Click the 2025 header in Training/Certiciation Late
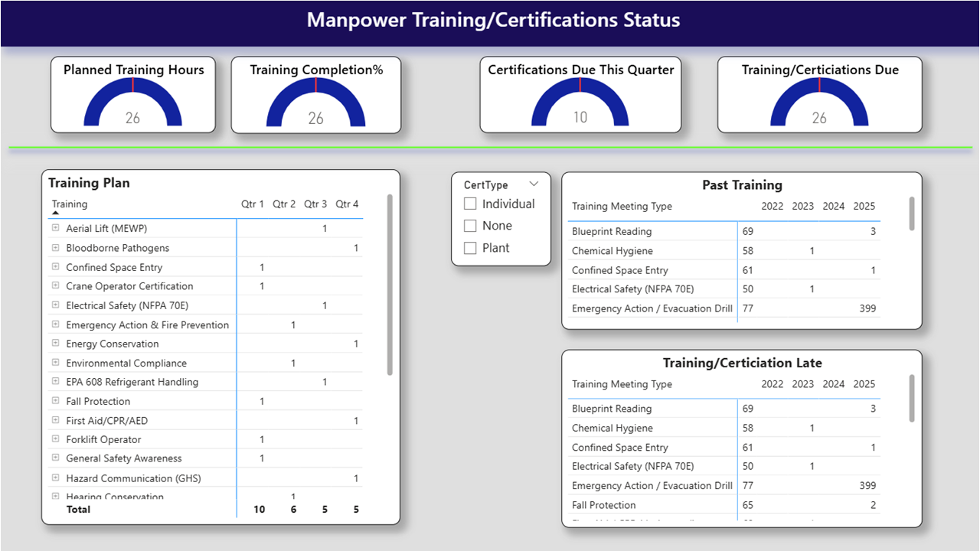The height and width of the screenshot is (551, 980). [x=864, y=383]
